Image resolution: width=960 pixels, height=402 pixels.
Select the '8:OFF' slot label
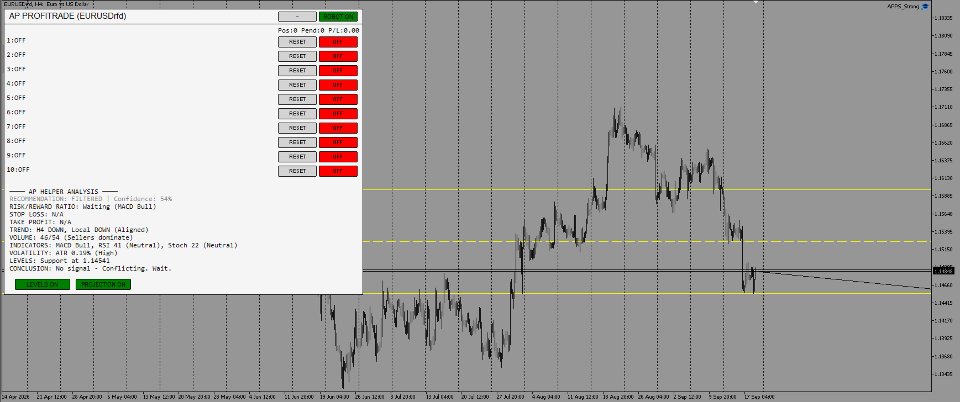[x=17, y=141]
